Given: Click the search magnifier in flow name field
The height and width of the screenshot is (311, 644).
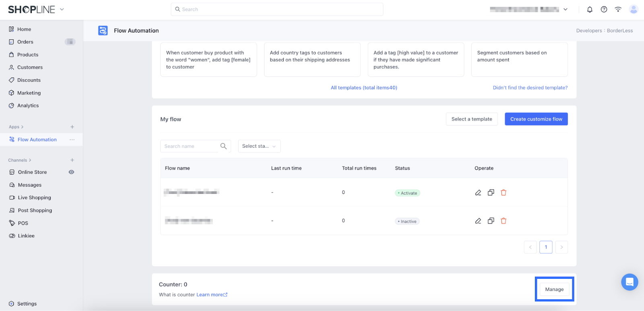Looking at the screenshot, I should coord(223,146).
